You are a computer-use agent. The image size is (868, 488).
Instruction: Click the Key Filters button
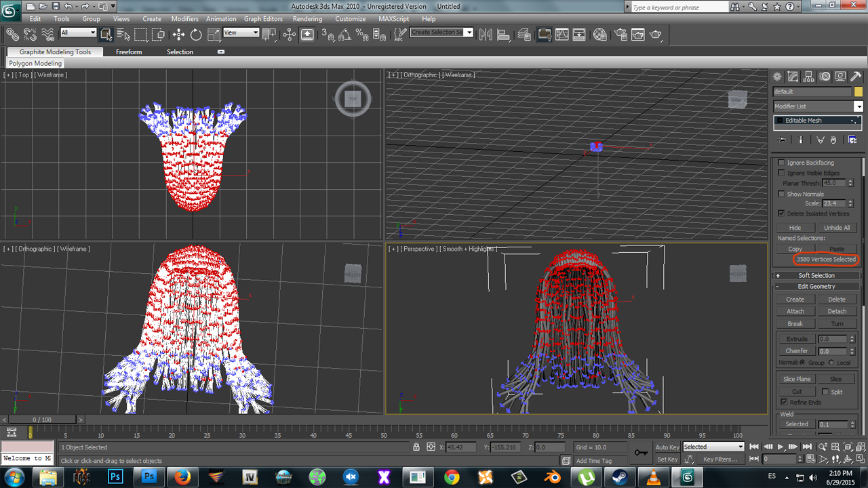click(720, 459)
